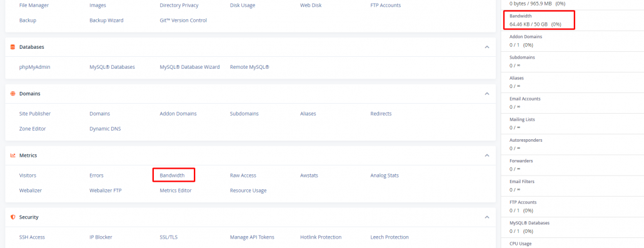
Task: Open File Manager
Action: pyautogui.click(x=34, y=6)
